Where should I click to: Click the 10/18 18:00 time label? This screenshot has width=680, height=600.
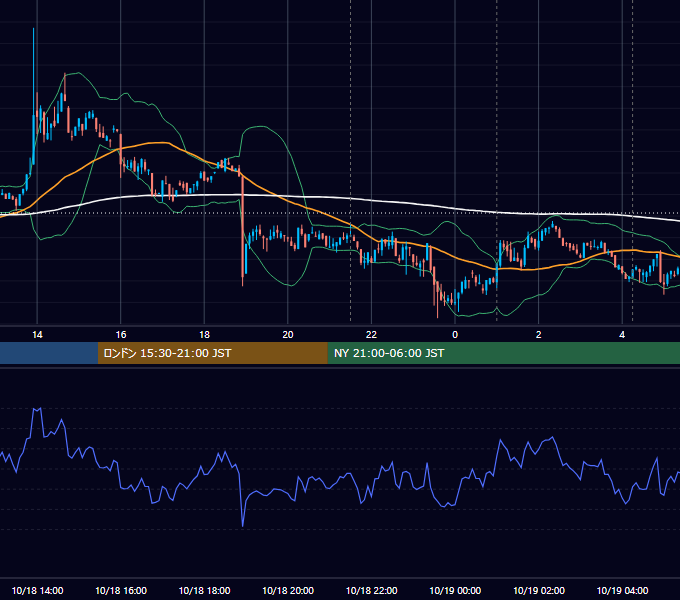pyautogui.click(x=204, y=590)
